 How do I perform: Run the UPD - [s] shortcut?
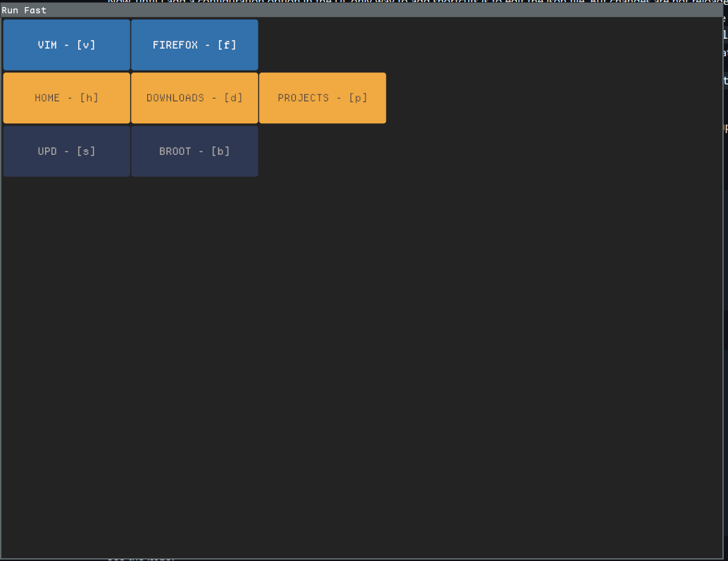point(66,151)
